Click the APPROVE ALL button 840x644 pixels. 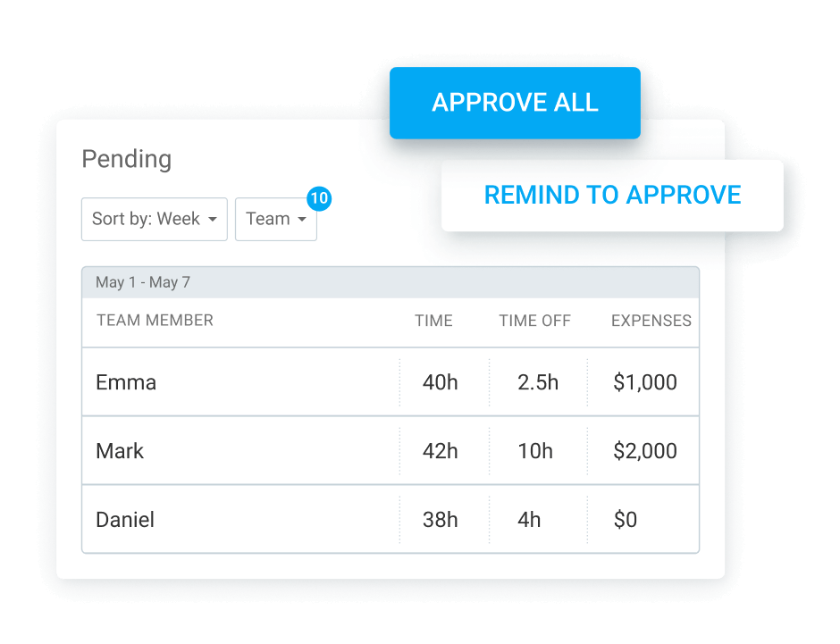pyautogui.click(x=515, y=103)
